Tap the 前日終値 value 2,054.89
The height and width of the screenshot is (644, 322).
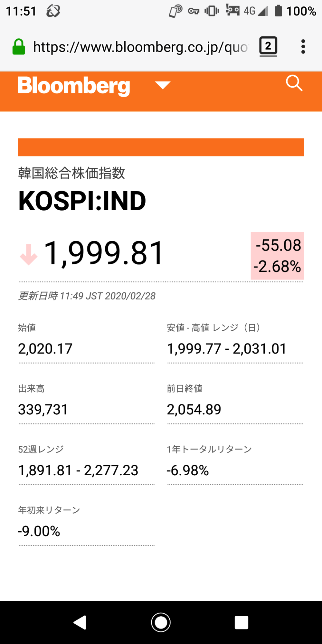pos(194,410)
